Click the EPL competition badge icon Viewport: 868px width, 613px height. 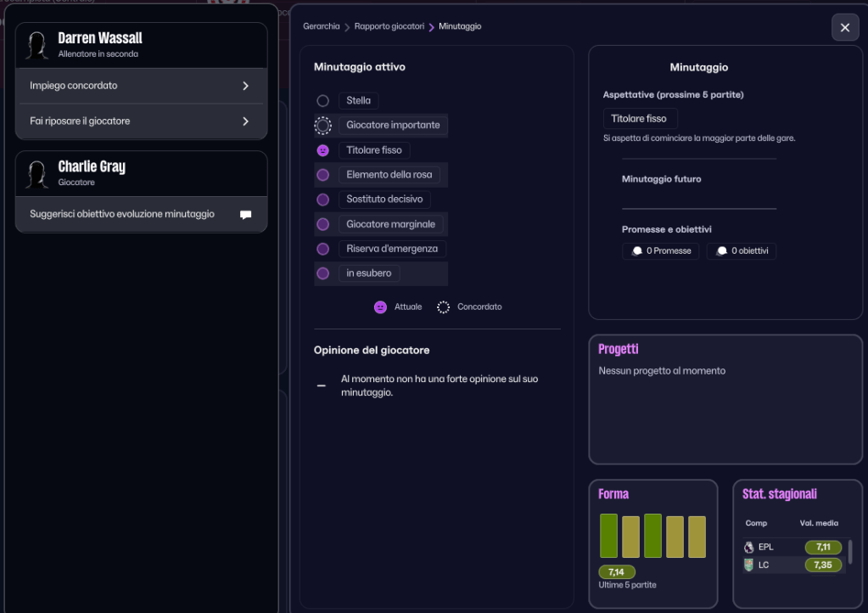(x=748, y=548)
